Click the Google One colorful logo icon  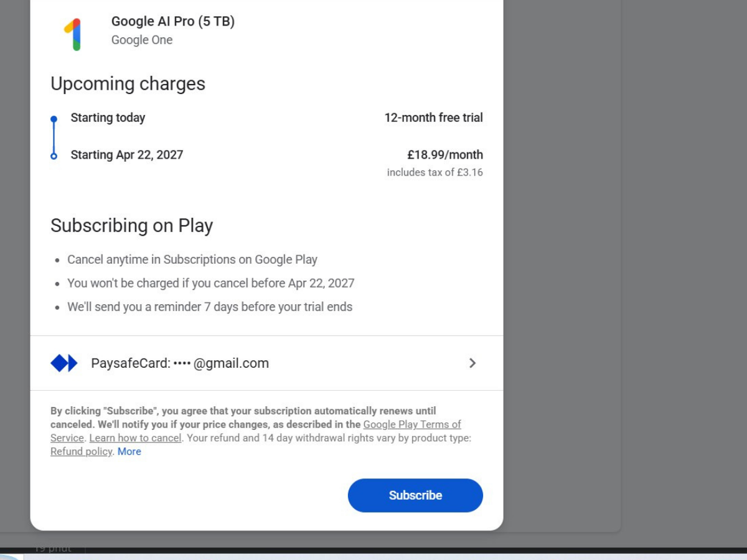(x=73, y=34)
